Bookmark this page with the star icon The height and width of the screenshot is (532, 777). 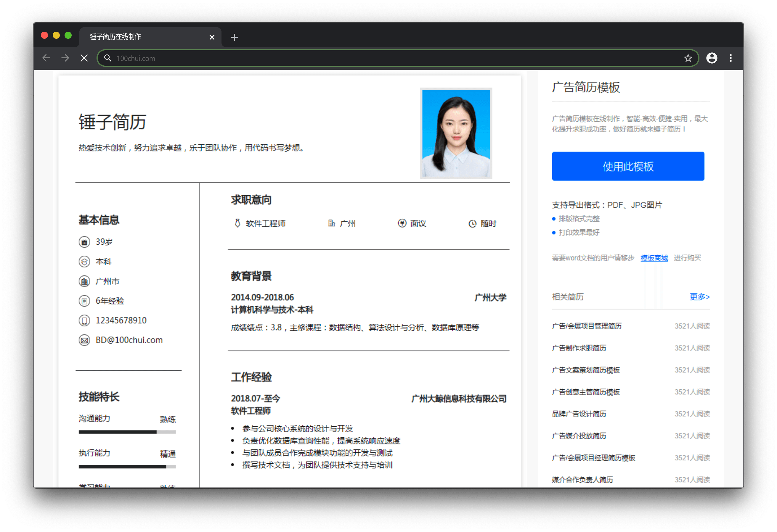pyautogui.click(x=688, y=58)
